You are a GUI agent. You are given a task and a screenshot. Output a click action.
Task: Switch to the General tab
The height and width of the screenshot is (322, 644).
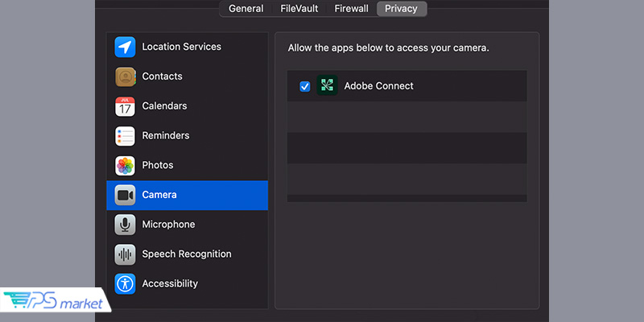[x=246, y=9]
